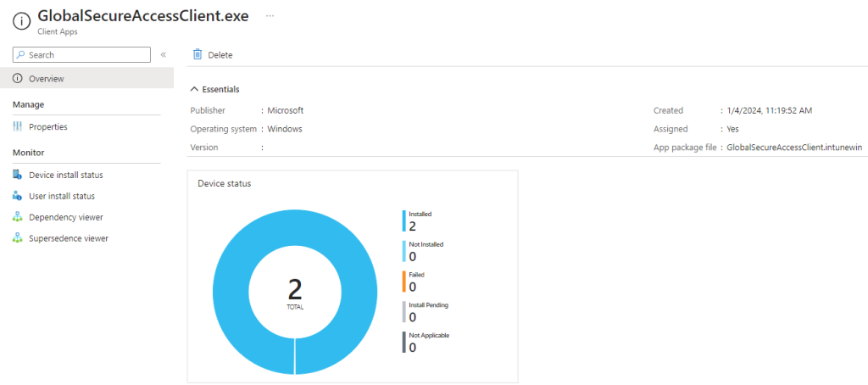Click the Delete button label
Screen dimensions: 868x385
[x=220, y=55]
